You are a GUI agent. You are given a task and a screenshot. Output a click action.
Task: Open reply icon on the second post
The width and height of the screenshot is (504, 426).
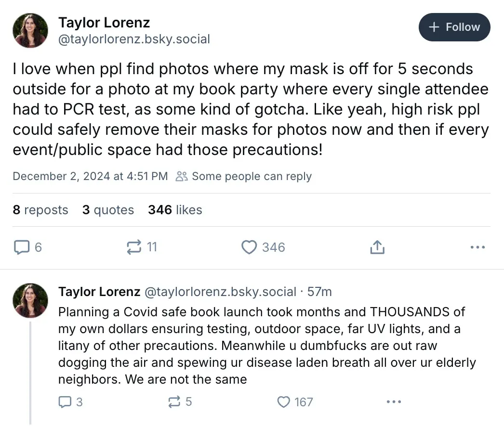tap(65, 402)
